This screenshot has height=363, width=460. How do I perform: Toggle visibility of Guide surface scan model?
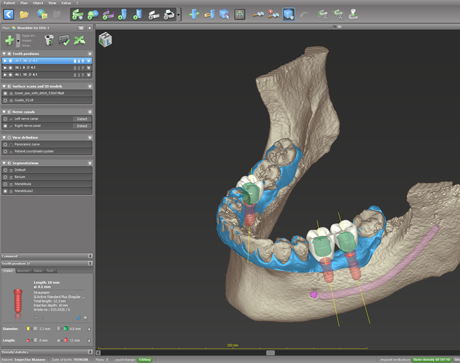pos(5,100)
